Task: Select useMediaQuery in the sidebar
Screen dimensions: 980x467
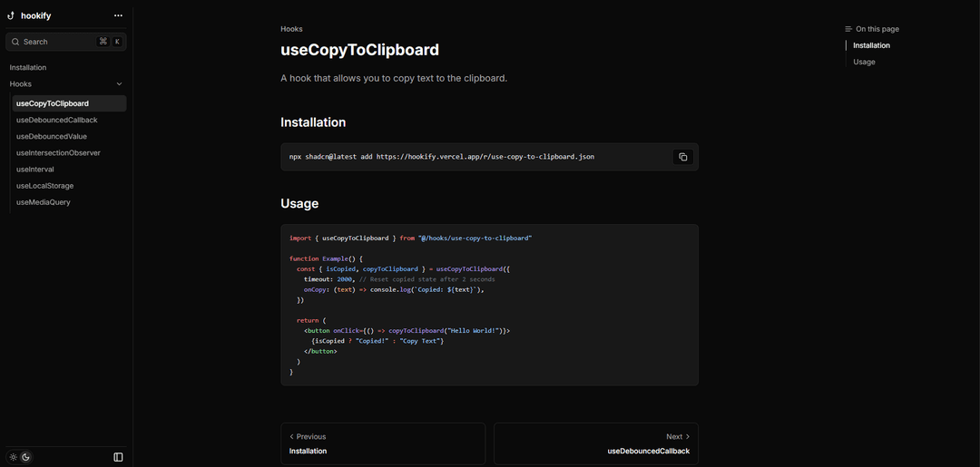Action: pyautogui.click(x=43, y=202)
